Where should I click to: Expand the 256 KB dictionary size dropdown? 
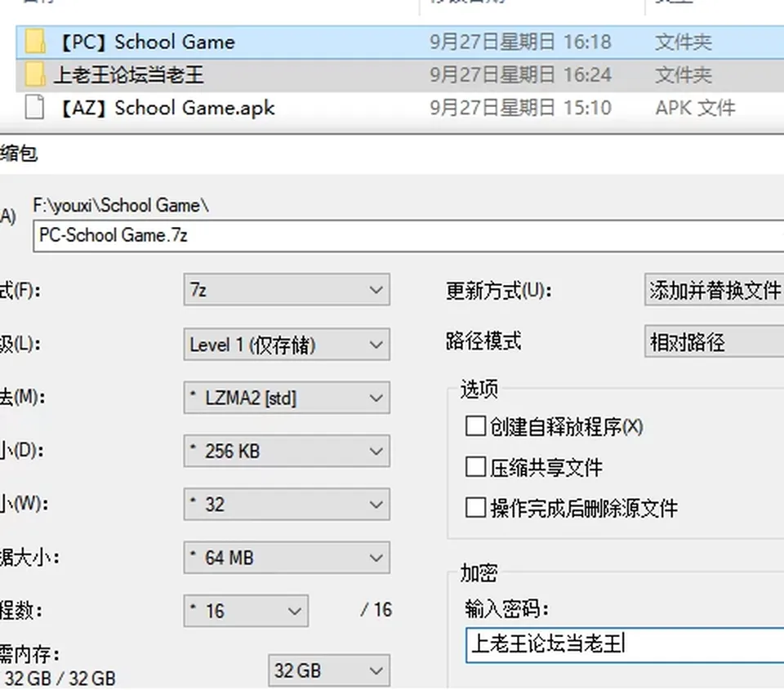click(x=287, y=451)
